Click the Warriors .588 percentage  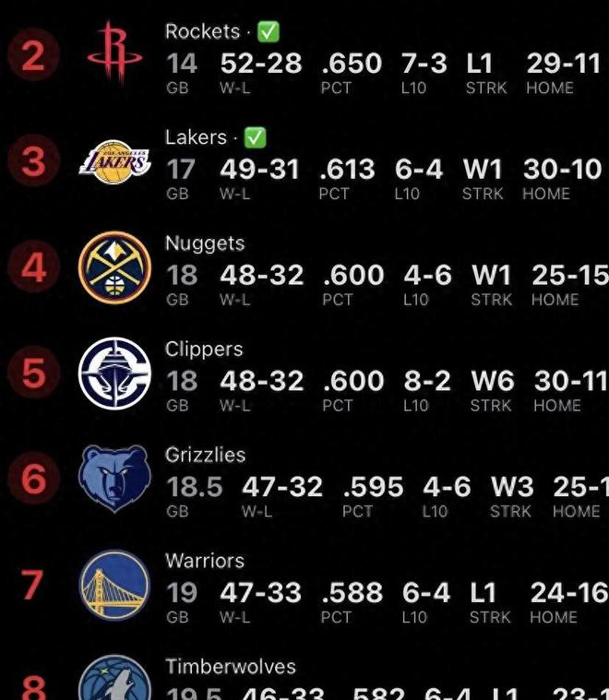(x=352, y=592)
